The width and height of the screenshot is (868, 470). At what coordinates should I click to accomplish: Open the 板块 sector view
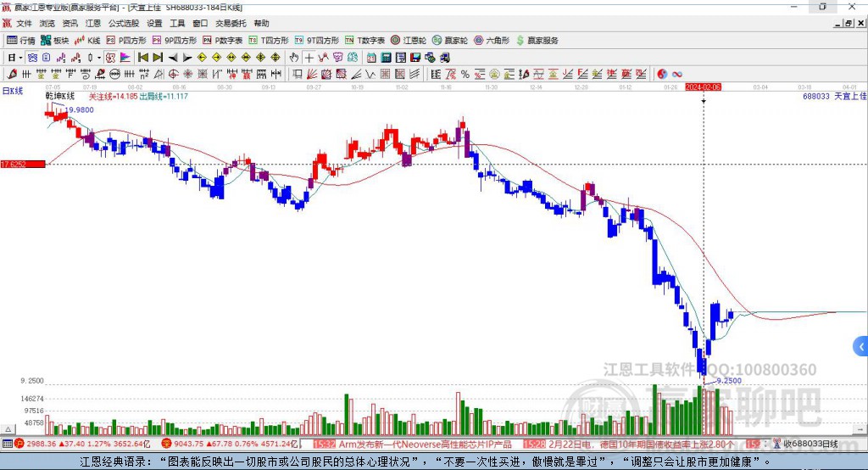[55, 40]
